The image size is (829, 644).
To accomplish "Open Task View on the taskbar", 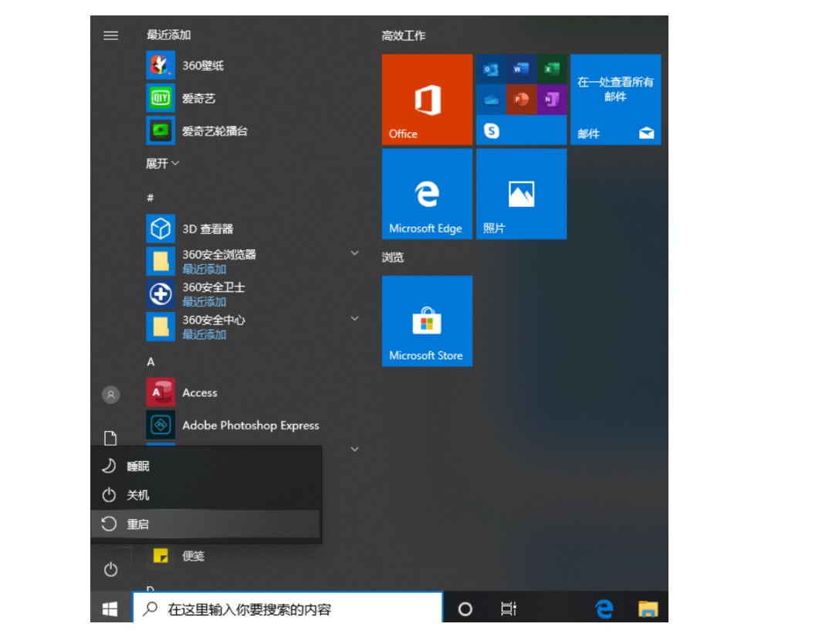I will click(x=508, y=609).
